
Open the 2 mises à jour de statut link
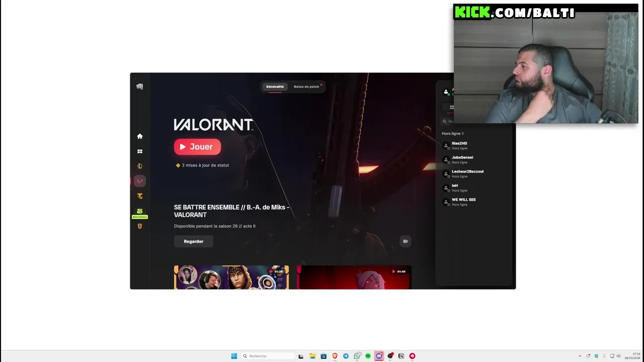pos(205,165)
